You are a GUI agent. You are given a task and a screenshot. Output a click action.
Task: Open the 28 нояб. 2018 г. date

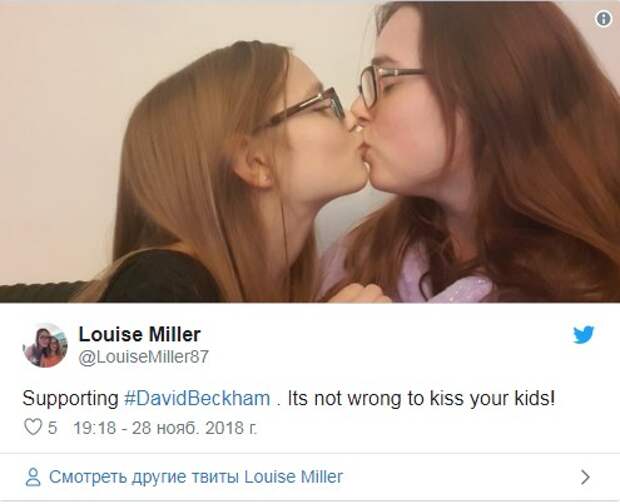(x=194, y=428)
